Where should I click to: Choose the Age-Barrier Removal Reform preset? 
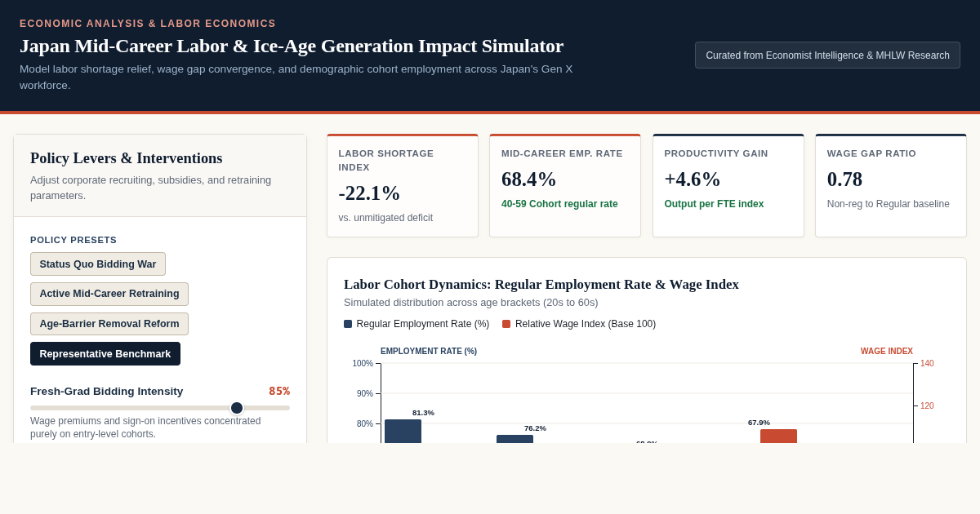pos(109,324)
